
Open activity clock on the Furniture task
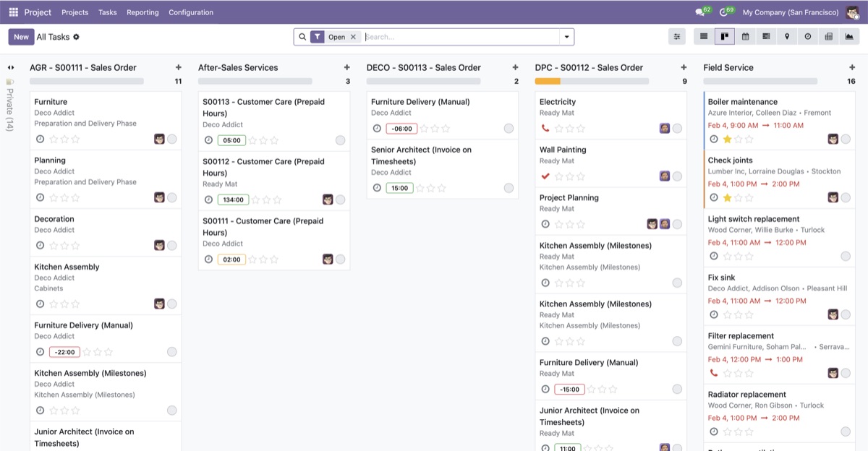click(x=40, y=139)
